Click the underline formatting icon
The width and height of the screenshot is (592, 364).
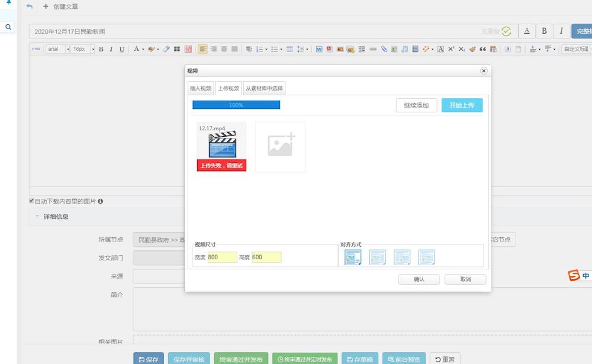122,49
